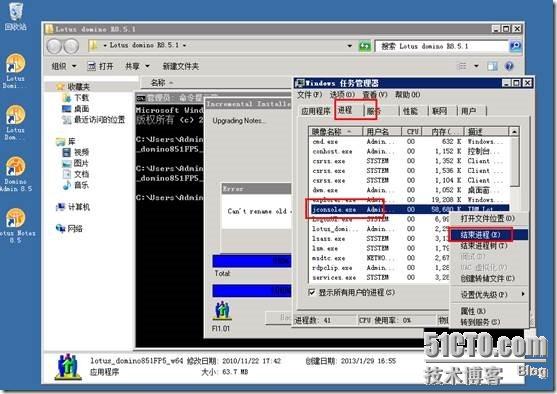The height and width of the screenshot is (394, 557).
Task: Open the view options dropdown arrow in Explorer
Action: [x=476, y=66]
